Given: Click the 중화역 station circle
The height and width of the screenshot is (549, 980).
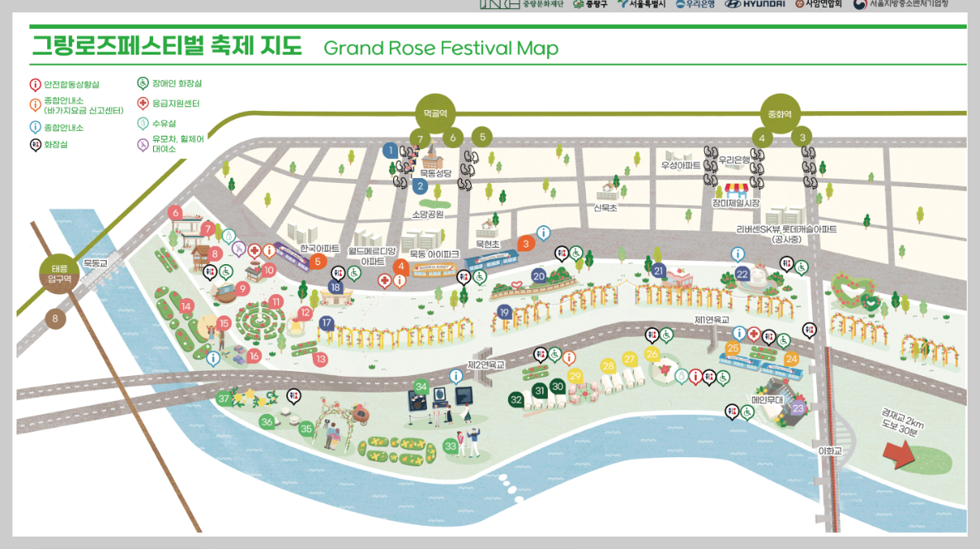Looking at the screenshot, I should pyautogui.click(x=780, y=113).
